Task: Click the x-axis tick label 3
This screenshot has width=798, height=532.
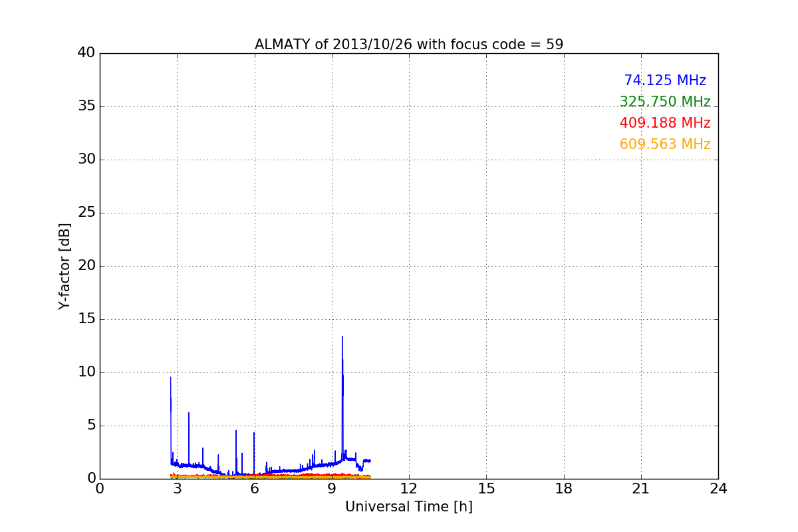Action: coord(177,489)
